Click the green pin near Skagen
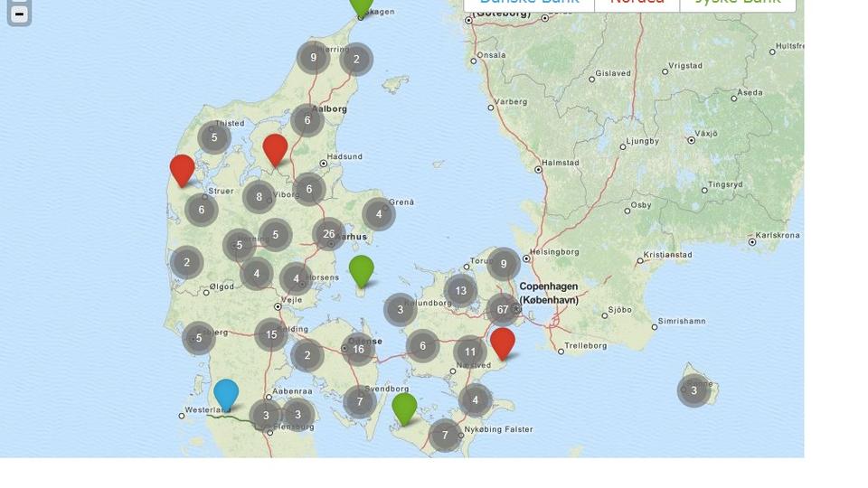 pyautogui.click(x=361, y=5)
